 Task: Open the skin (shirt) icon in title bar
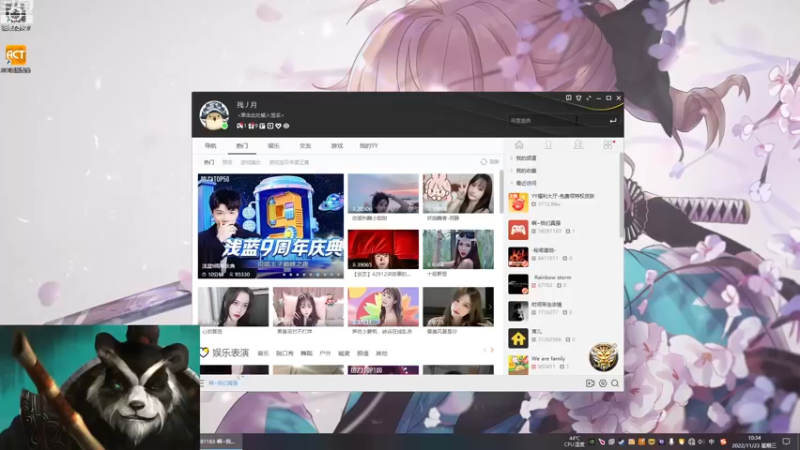point(579,97)
